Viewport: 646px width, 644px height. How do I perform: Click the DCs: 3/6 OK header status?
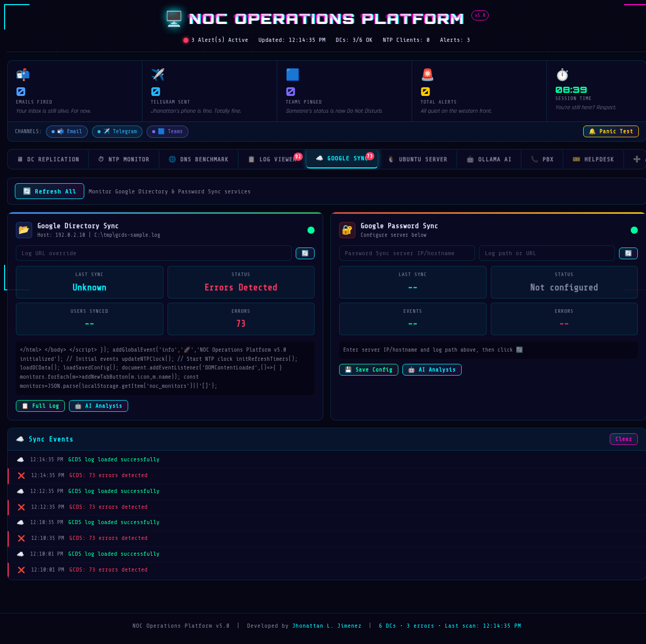(354, 40)
